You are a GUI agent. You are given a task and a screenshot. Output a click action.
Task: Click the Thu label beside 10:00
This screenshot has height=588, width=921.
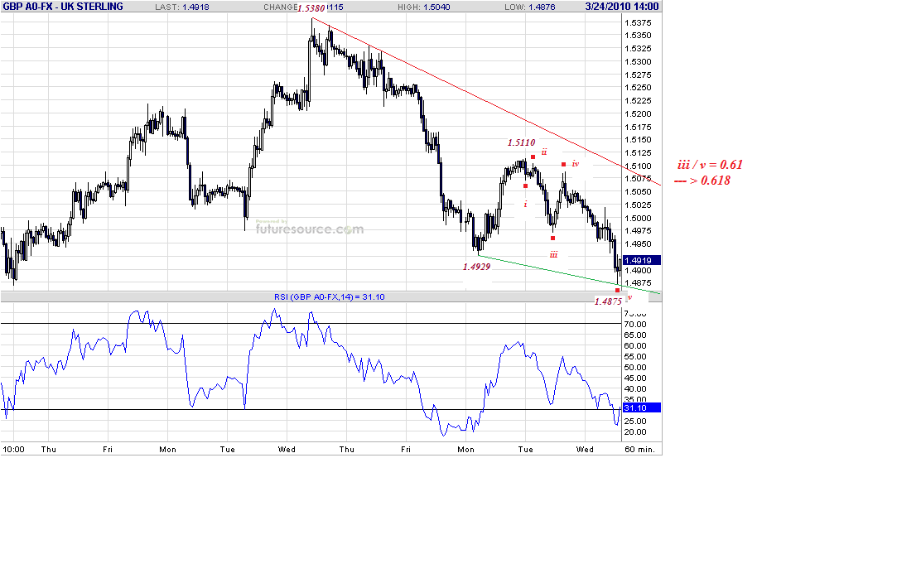tap(49, 450)
